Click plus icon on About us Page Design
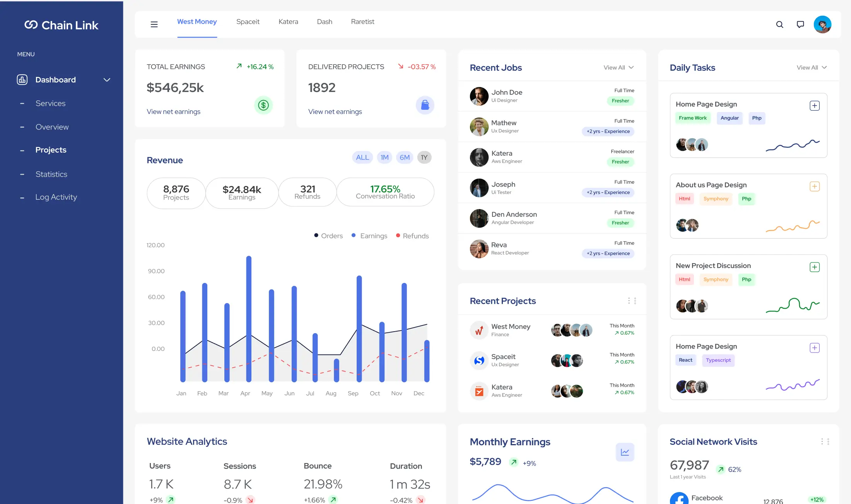The image size is (851, 504). (814, 186)
